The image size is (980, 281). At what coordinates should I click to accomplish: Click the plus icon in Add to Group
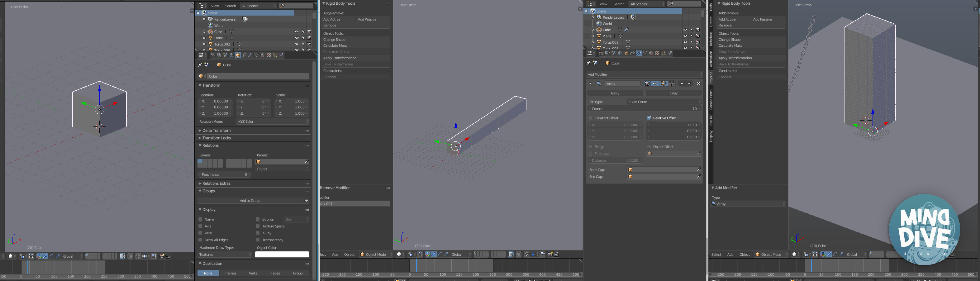tap(306, 201)
